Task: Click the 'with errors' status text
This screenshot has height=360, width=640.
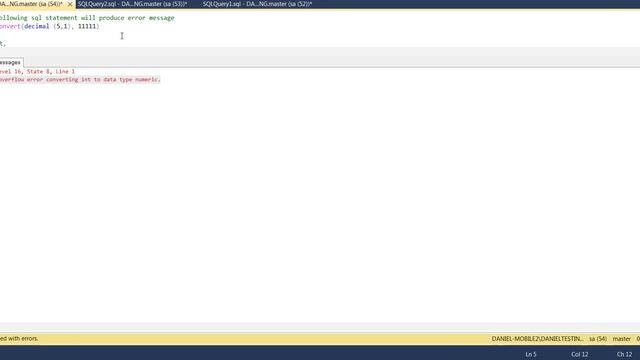Action: 19,338
